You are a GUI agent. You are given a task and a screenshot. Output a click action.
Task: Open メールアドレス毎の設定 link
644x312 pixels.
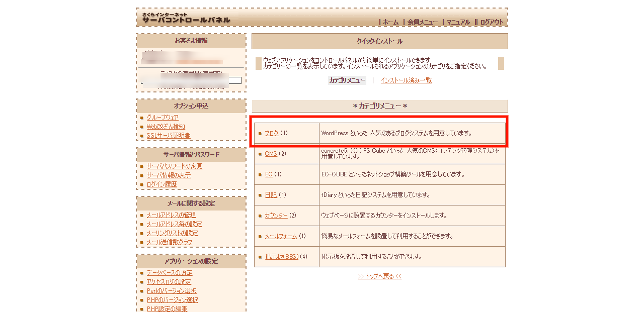click(174, 224)
